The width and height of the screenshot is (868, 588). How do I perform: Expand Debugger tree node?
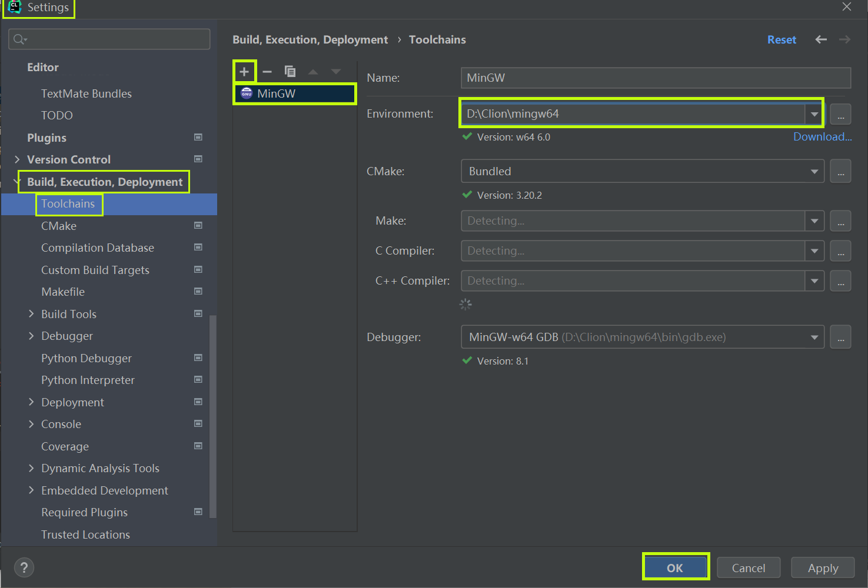click(31, 336)
